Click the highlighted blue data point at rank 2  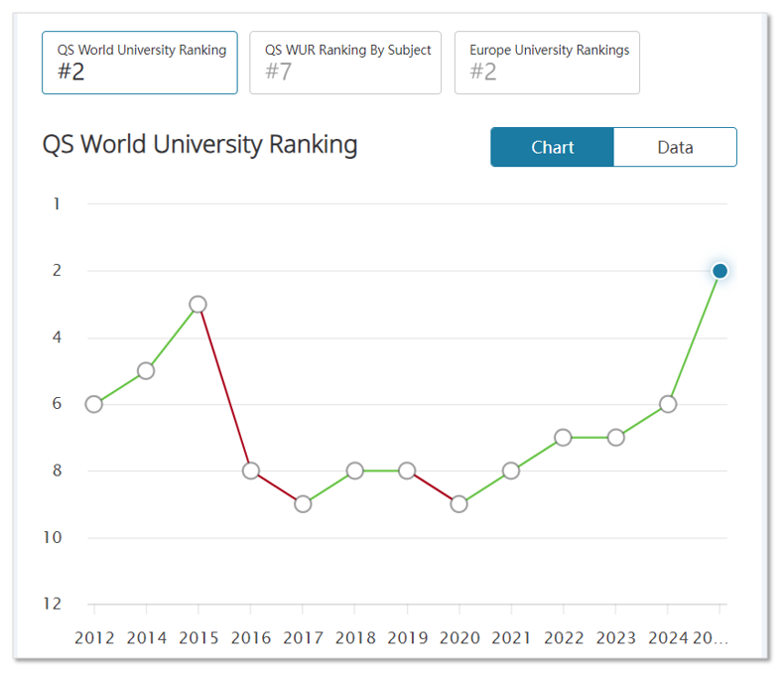click(x=720, y=271)
